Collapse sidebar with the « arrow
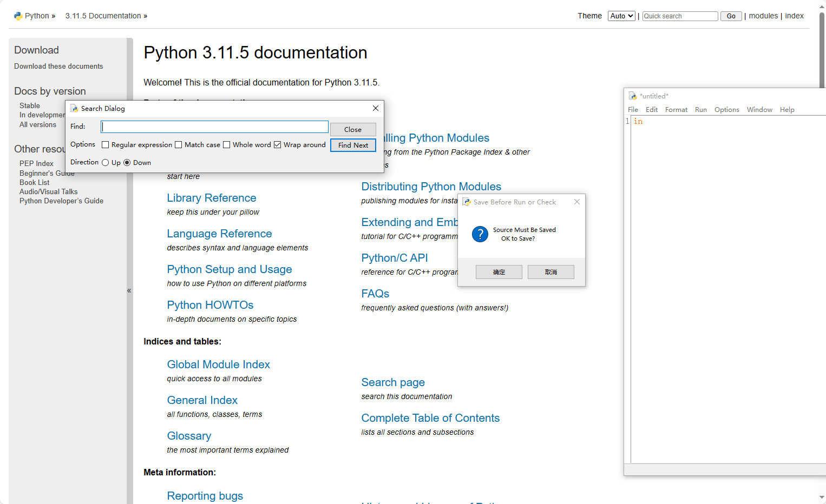 pyautogui.click(x=129, y=290)
